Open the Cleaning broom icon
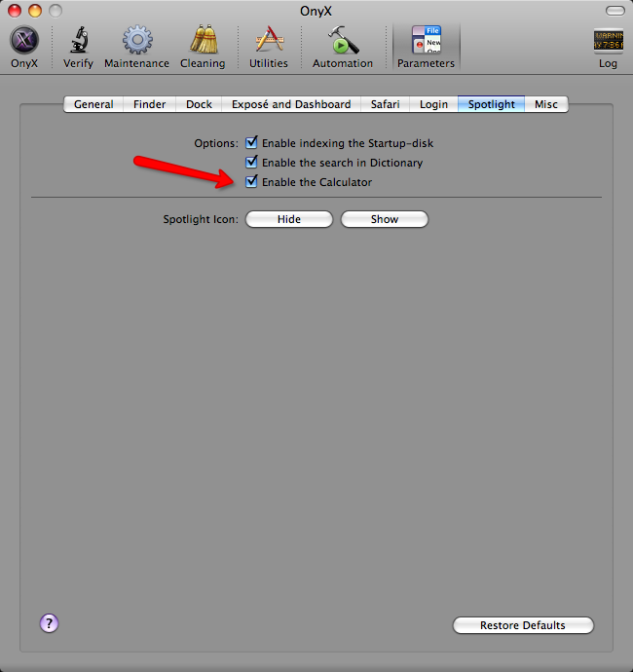This screenshot has height=672, width=633. [x=204, y=39]
